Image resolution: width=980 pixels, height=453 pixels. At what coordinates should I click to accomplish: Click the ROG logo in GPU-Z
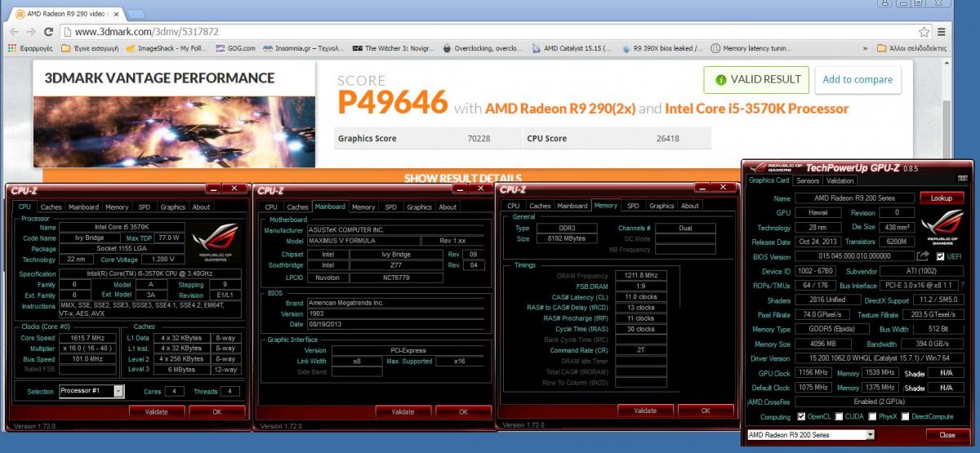coord(944,225)
